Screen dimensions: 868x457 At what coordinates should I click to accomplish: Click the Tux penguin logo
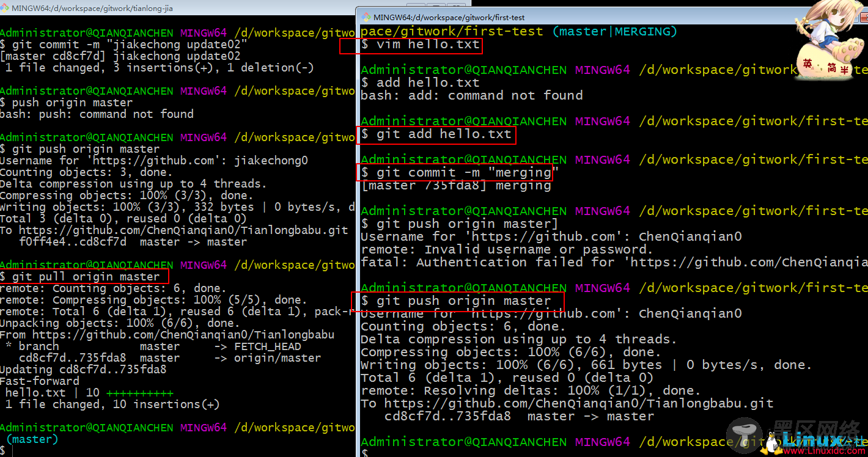773,442
